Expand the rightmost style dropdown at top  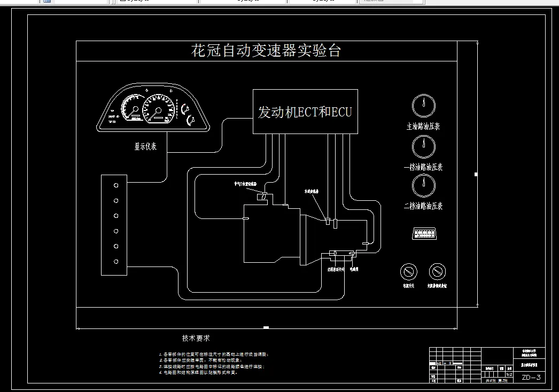[390, 2]
